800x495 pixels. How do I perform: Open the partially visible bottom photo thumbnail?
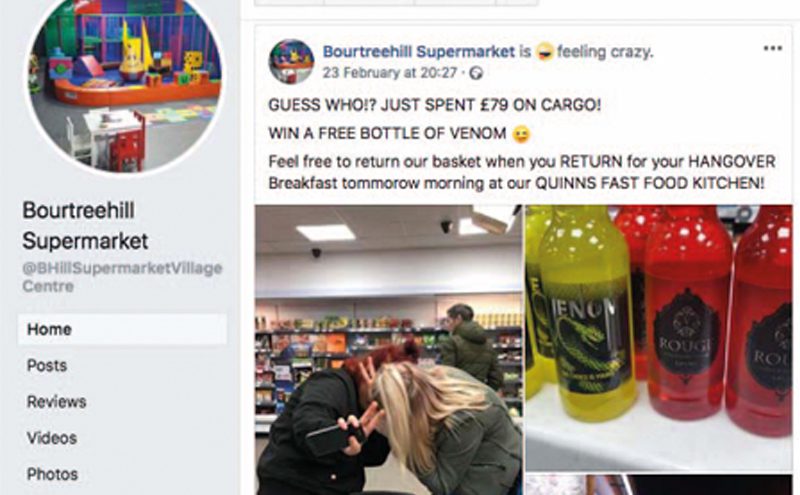659,484
